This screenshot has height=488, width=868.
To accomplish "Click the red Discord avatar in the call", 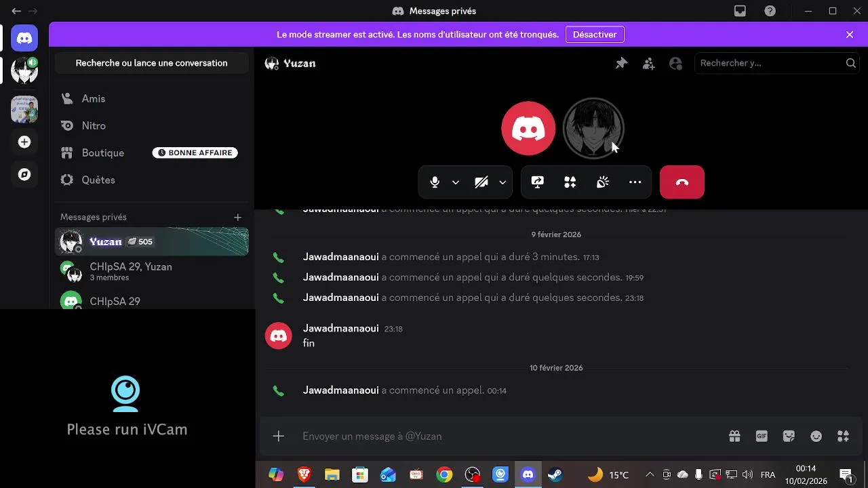I will [x=528, y=128].
